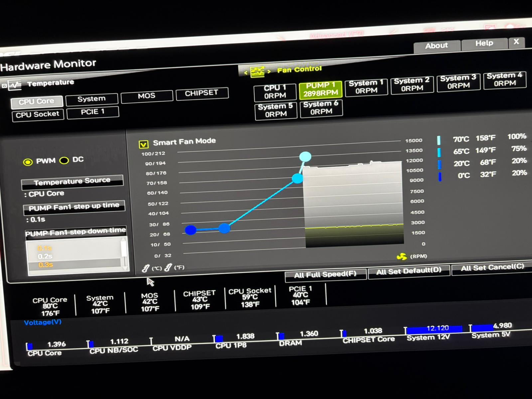Click the 75% value in curve table
This screenshot has height=399, width=532.
519,149
